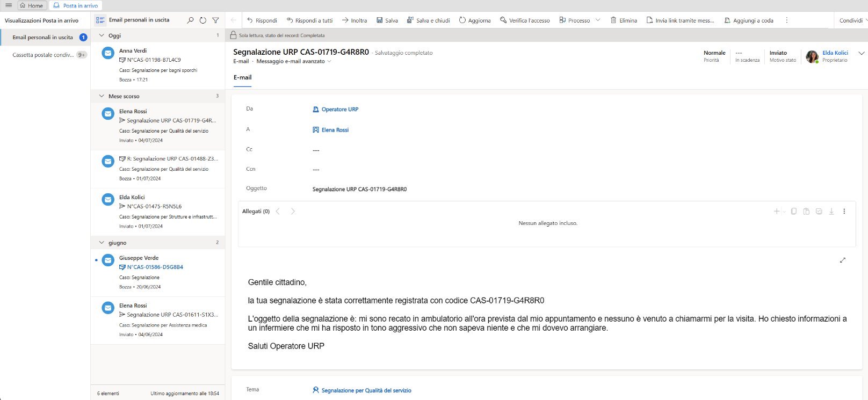Screen dimensions: 868x400
Task: Go to next attachment page
Action: [293, 212]
